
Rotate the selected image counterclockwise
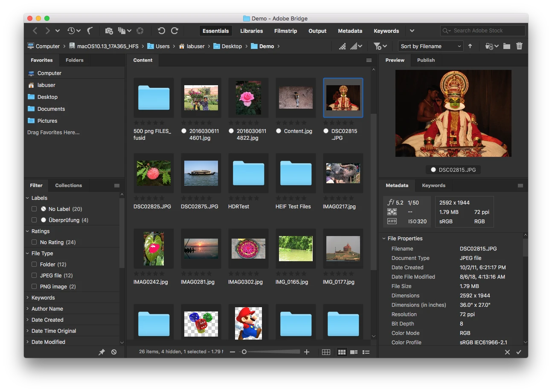[161, 31]
